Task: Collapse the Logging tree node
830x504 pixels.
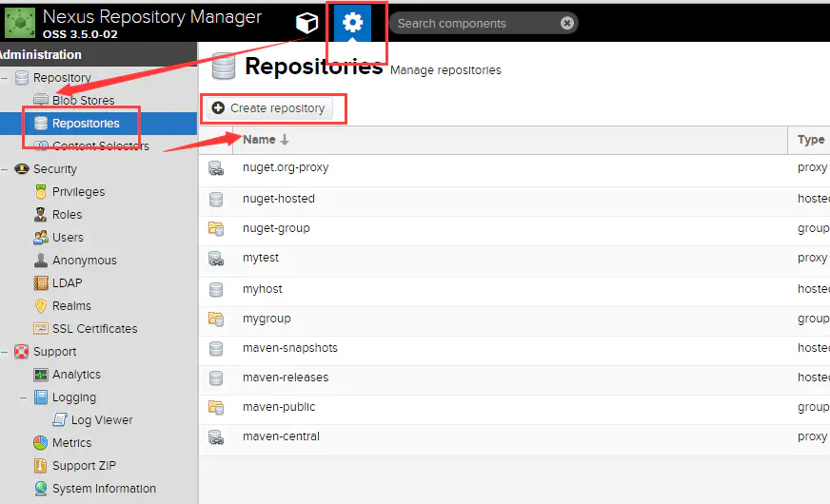Action: [x=23, y=397]
